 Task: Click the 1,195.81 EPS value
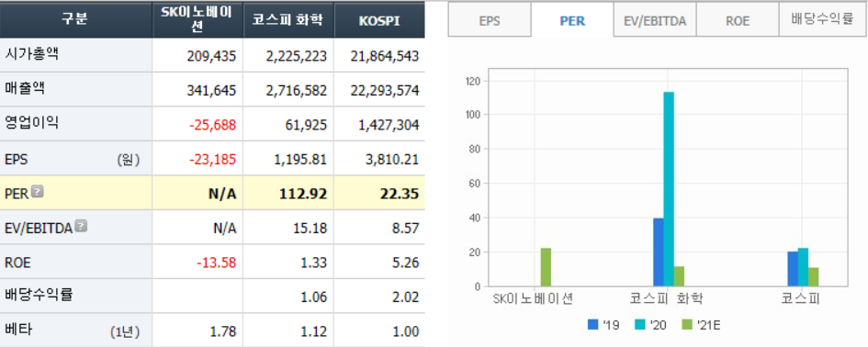click(x=300, y=160)
